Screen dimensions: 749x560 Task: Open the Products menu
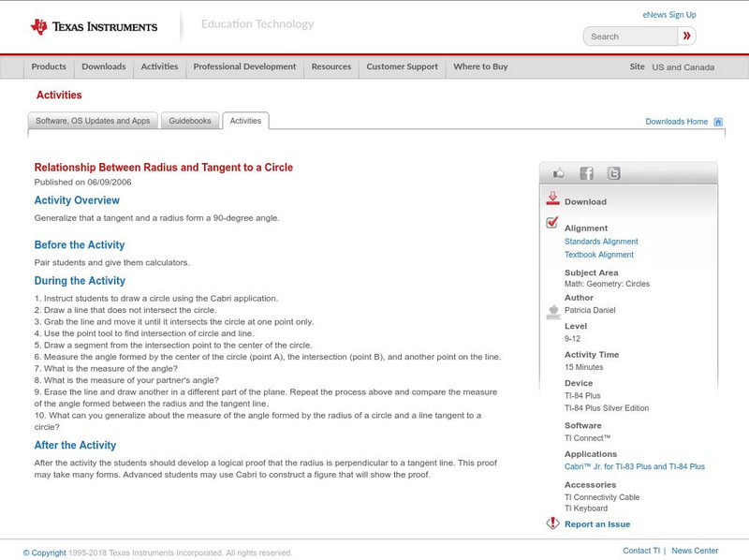(x=49, y=67)
